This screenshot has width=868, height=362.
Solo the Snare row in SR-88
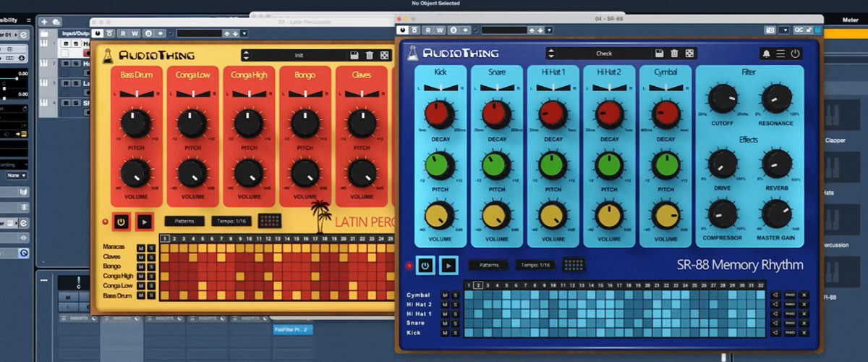tap(456, 323)
